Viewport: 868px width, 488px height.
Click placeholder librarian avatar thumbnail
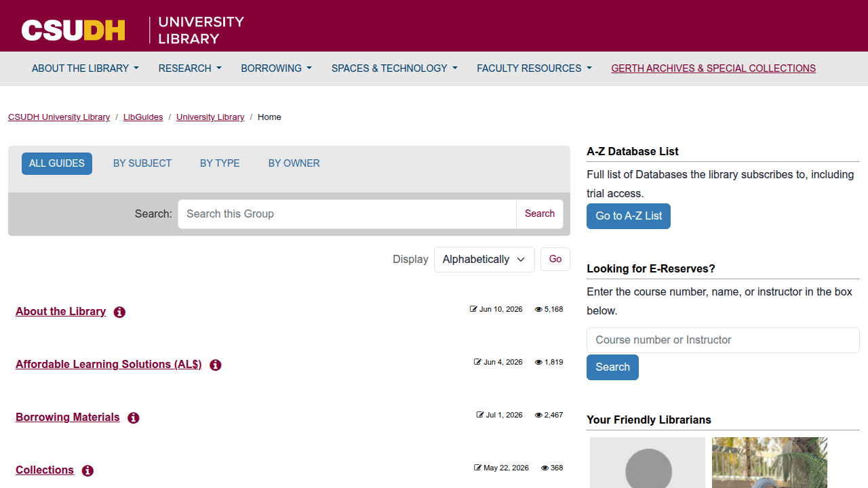click(x=648, y=463)
